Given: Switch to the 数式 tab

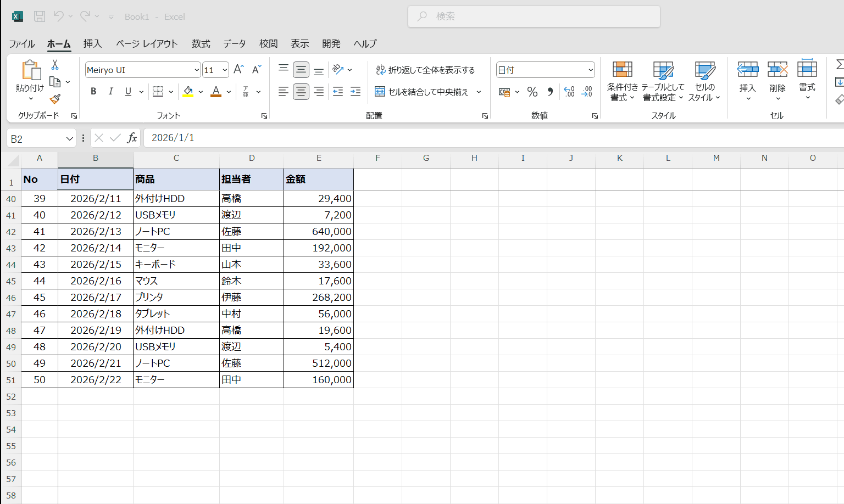Looking at the screenshot, I should 201,44.
